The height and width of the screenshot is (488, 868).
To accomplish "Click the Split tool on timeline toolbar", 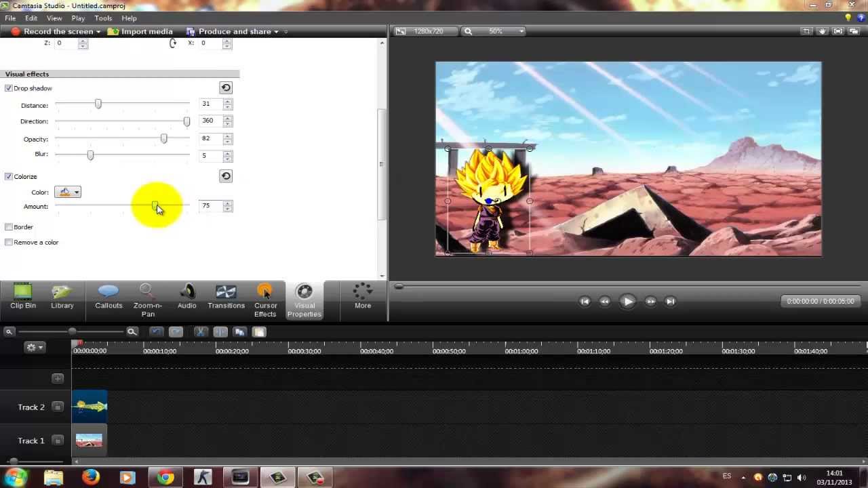I will [x=220, y=331].
